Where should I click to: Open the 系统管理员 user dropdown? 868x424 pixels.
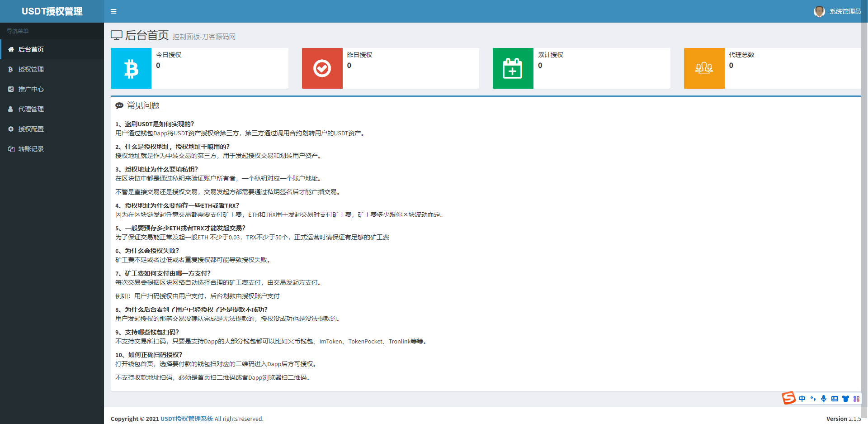844,11
